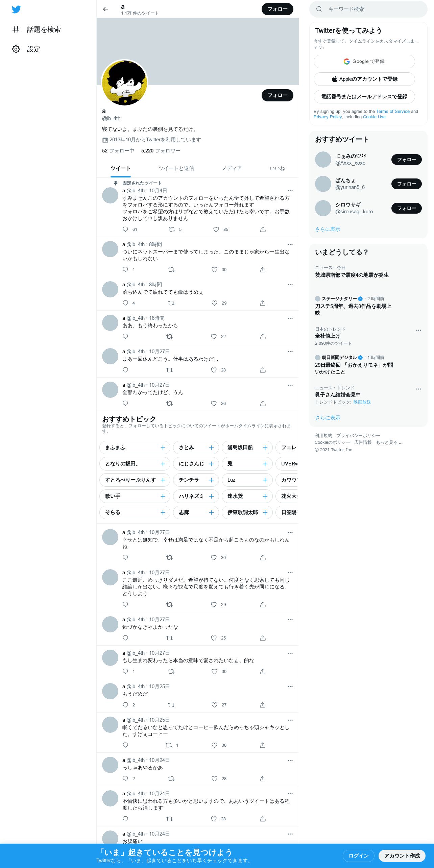Reply to pinned tweet with 61 replies
The width and height of the screenshot is (434, 868).
pyautogui.click(x=125, y=229)
